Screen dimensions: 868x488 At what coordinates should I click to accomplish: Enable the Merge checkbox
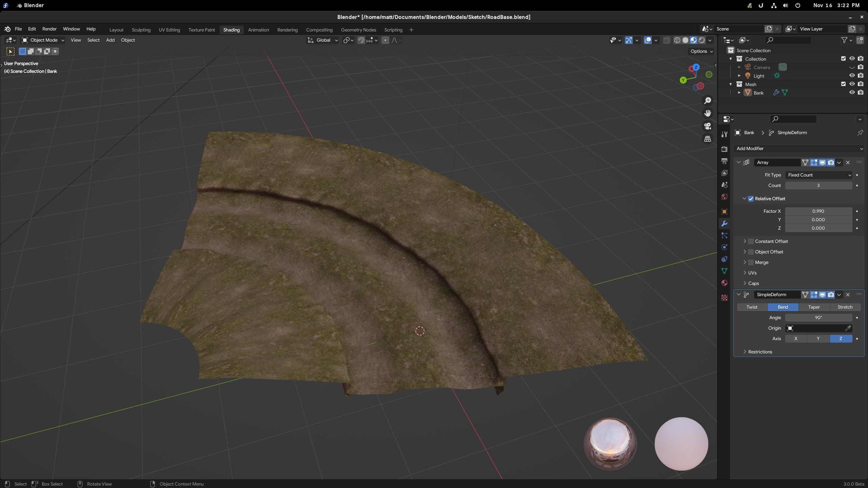(751, 262)
